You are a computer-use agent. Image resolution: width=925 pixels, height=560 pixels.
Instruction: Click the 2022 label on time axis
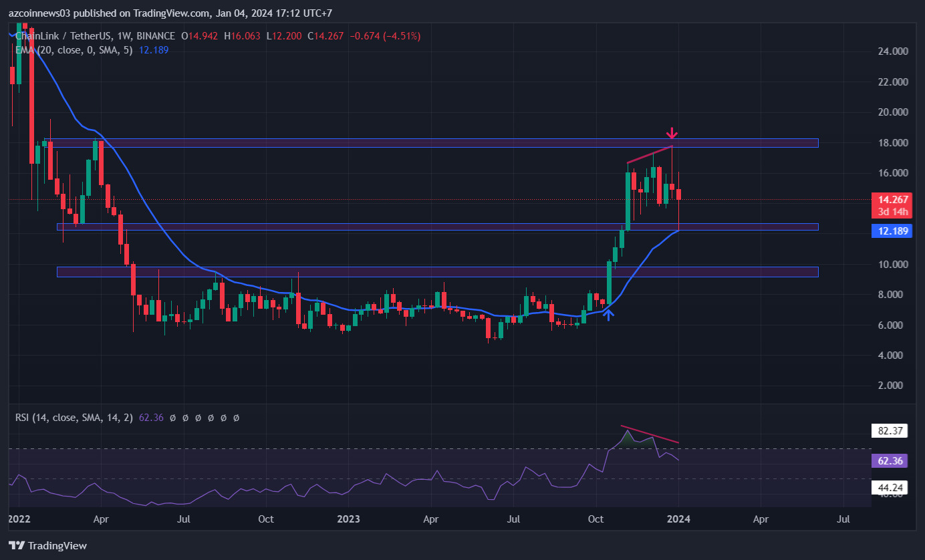[18, 519]
